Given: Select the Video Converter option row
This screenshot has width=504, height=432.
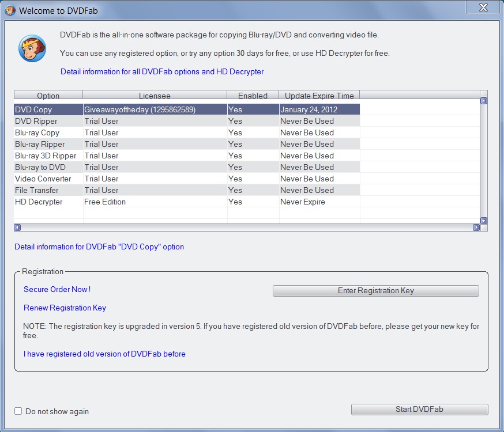Looking at the screenshot, I should click(187, 179).
